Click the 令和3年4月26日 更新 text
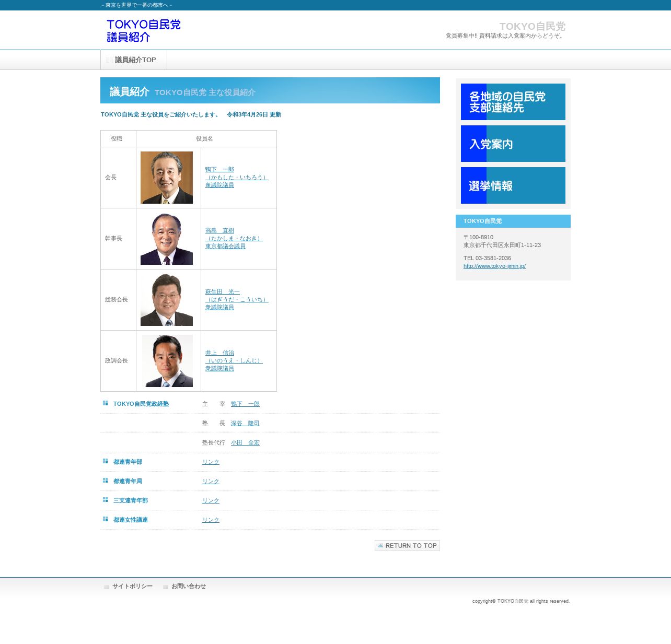 [253, 114]
